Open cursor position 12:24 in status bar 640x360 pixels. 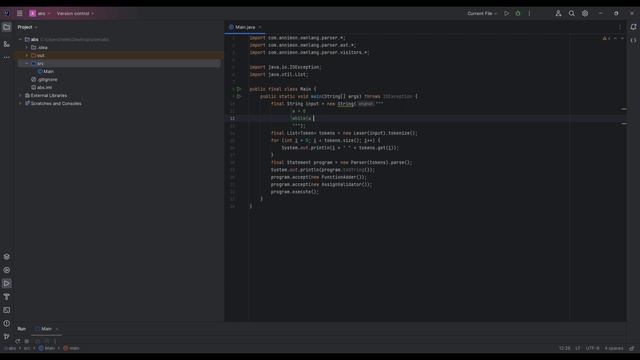(564, 349)
